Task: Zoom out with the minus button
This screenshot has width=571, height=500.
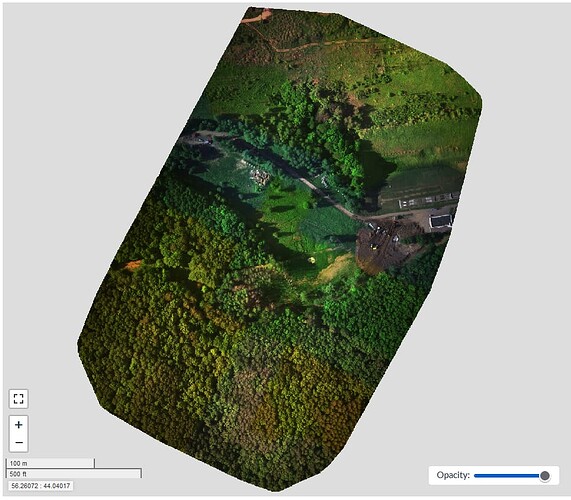Action: click(x=19, y=442)
